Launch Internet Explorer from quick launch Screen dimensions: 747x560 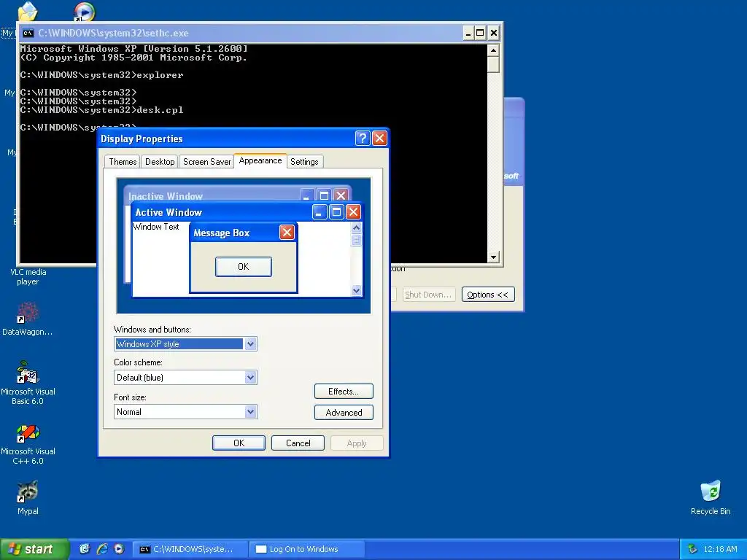[x=102, y=549]
